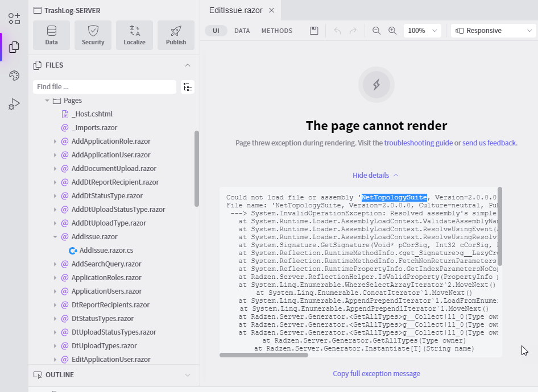Click the exception details horizontal scrollbar
Image resolution: width=538 pixels, height=392 pixels.
click(x=264, y=355)
